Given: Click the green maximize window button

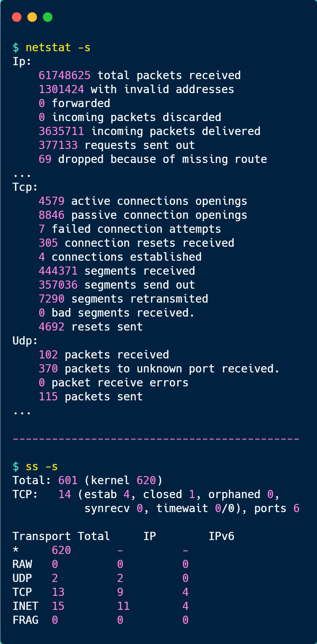Looking at the screenshot, I should click(x=48, y=17).
